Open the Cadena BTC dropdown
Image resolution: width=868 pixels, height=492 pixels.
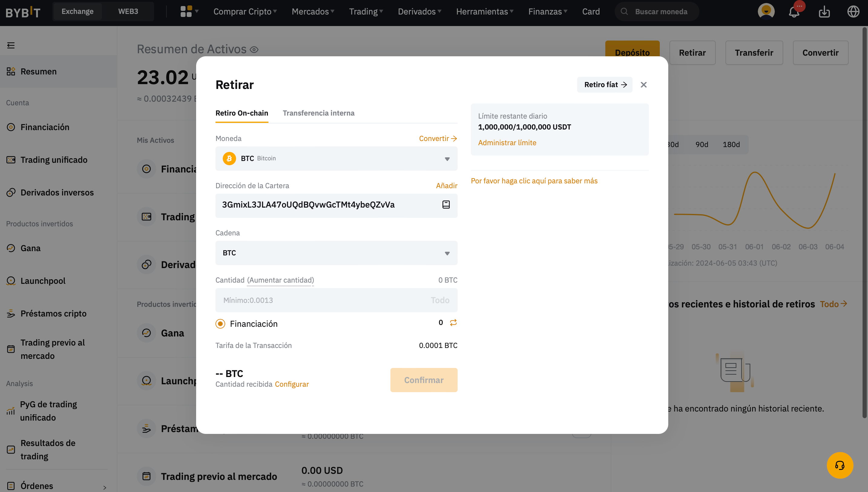coord(336,253)
